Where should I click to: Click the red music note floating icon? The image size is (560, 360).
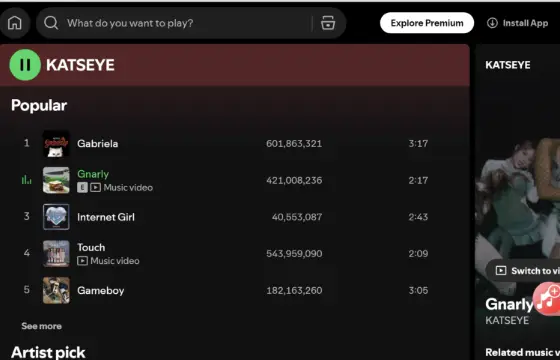pyautogui.click(x=547, y=299)
